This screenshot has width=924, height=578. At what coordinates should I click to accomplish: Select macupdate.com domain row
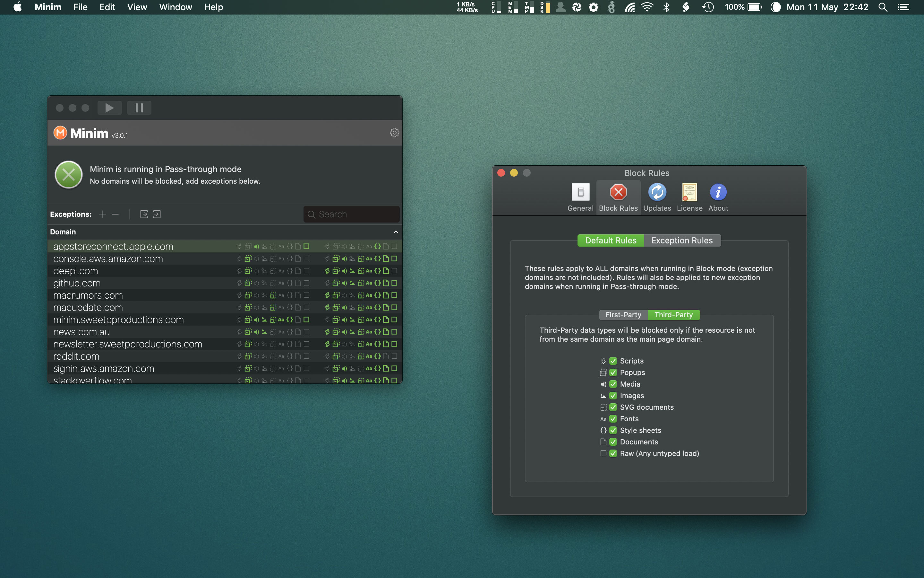[225, 307]
